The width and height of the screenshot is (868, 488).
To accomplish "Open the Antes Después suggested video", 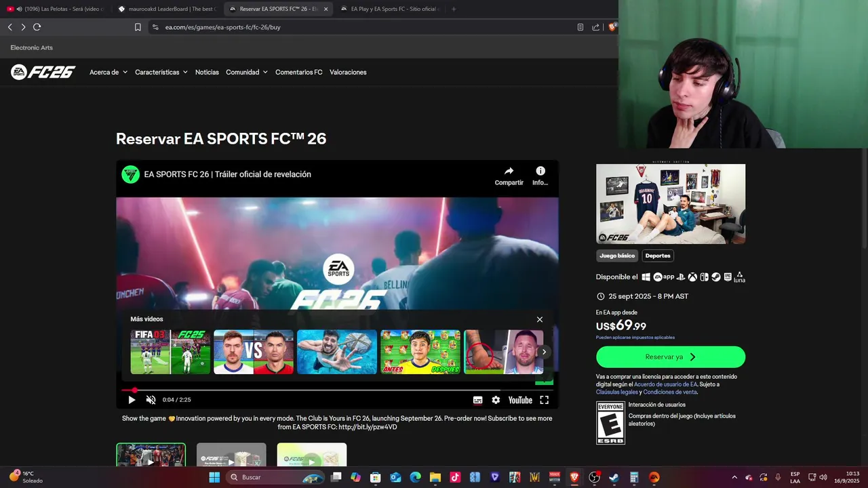I will [420, 352].
